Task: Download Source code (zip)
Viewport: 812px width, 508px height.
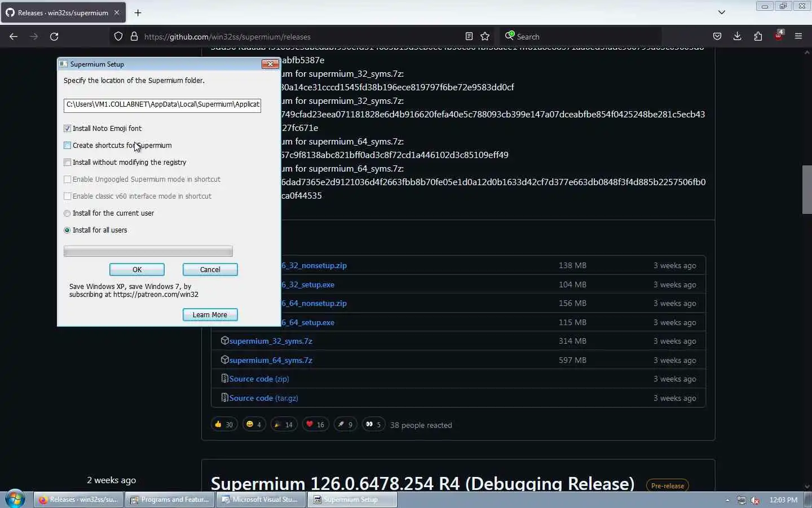Action: click(x=259, y=379)
